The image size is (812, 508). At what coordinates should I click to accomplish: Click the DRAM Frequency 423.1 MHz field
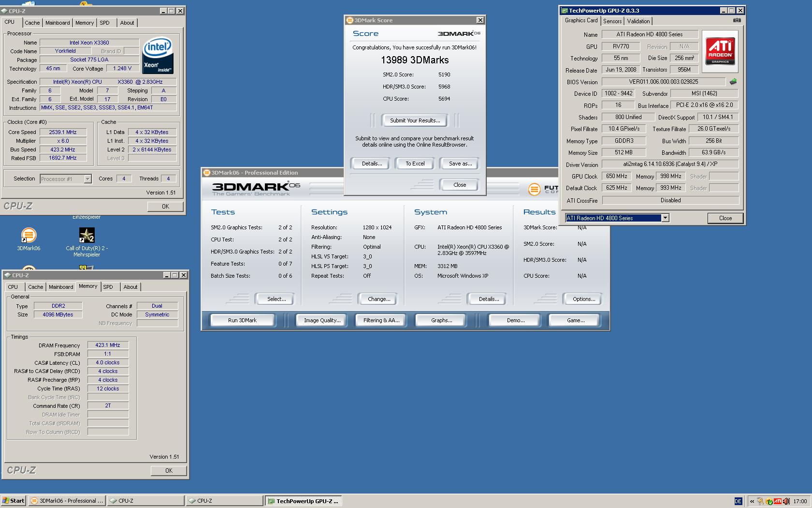point(108,345)
